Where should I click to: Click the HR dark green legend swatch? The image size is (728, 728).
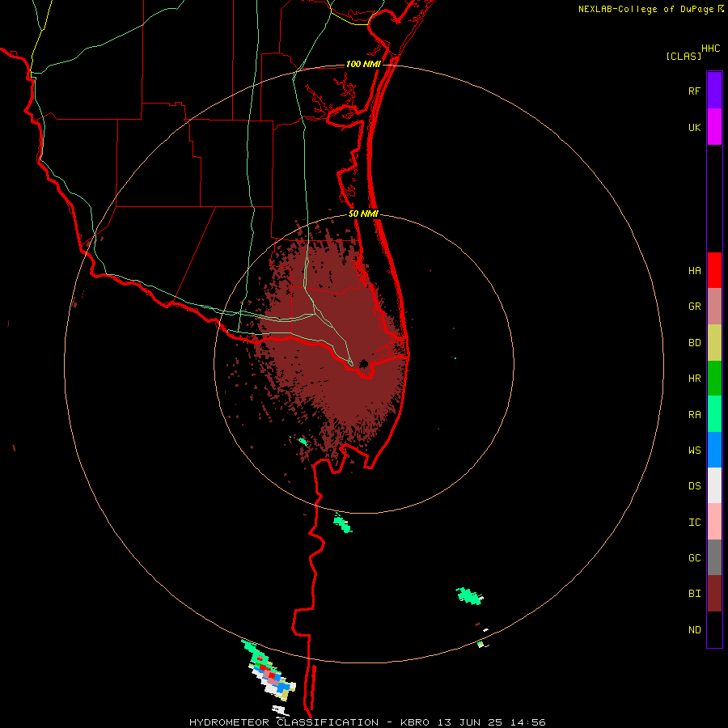pos(714,378)
